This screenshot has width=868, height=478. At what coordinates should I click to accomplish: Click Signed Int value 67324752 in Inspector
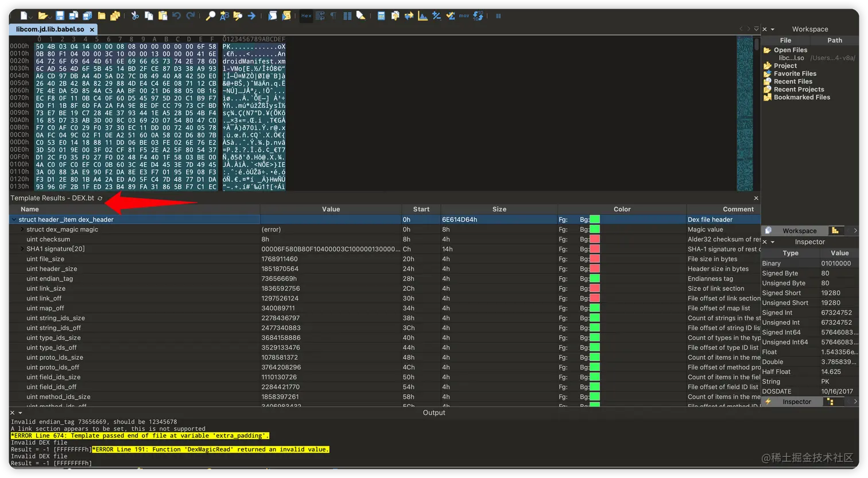836,313
